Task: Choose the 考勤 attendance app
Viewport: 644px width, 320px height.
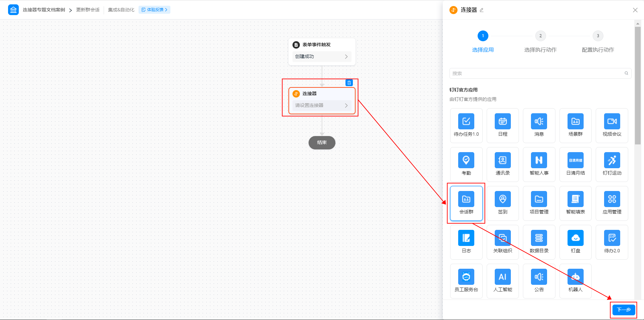Action: tap(466, 164)
